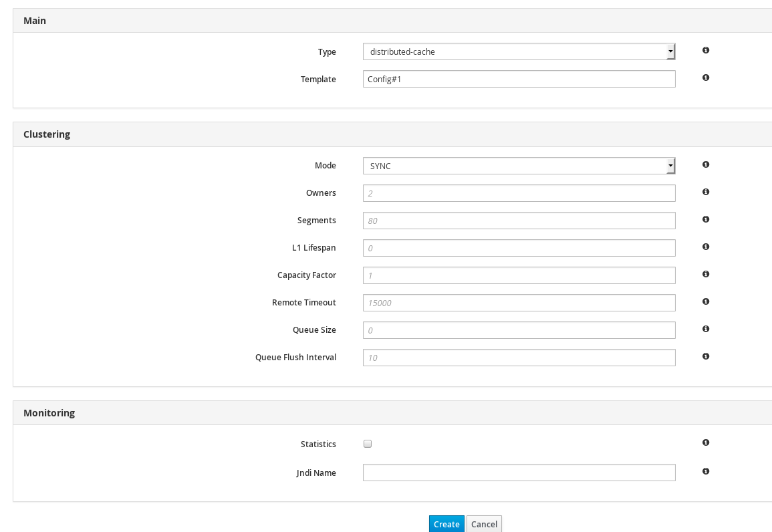Click info icon next to Segments

coord(706,219)
